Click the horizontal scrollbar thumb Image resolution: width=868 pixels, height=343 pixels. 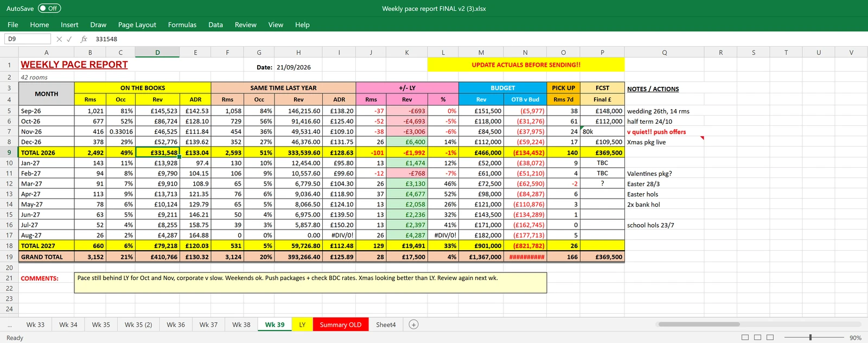(699, 324)
